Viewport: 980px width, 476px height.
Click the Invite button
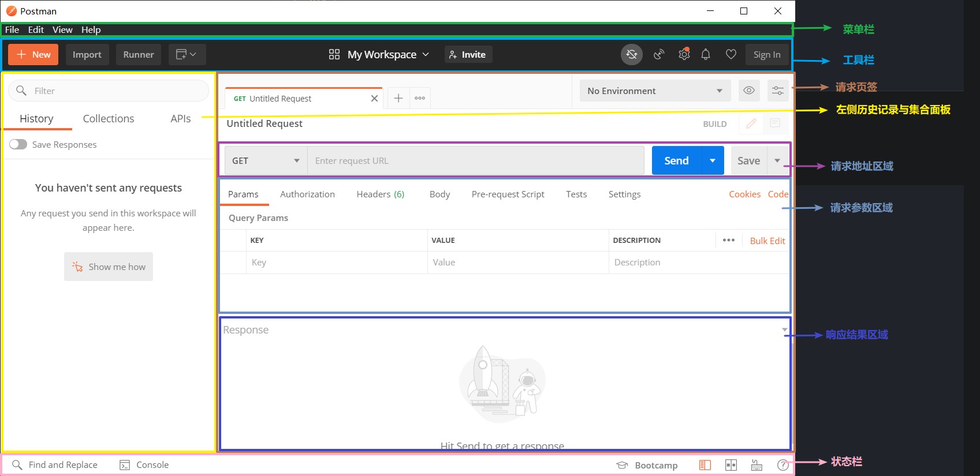(x=468, y=54)
